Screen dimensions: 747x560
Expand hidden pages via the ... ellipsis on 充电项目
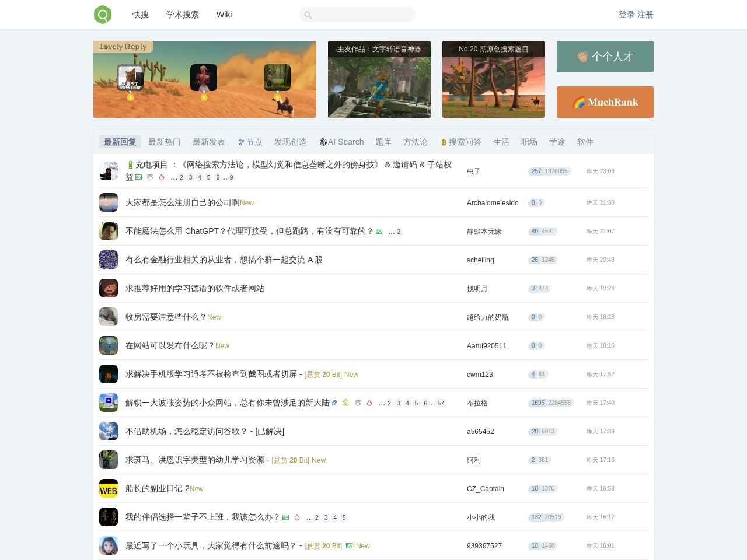point(174,177)
